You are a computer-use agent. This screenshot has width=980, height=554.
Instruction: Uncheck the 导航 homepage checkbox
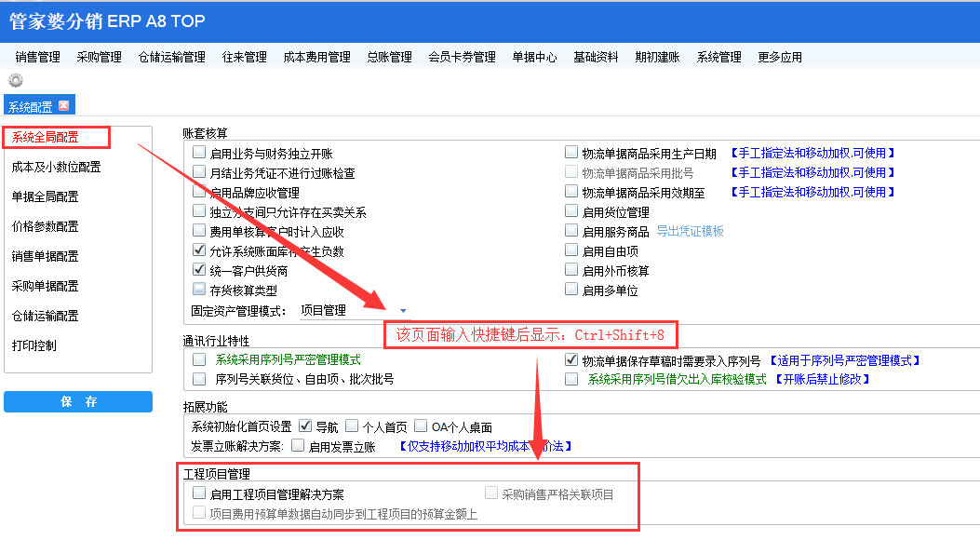click(x=305, y=426)
